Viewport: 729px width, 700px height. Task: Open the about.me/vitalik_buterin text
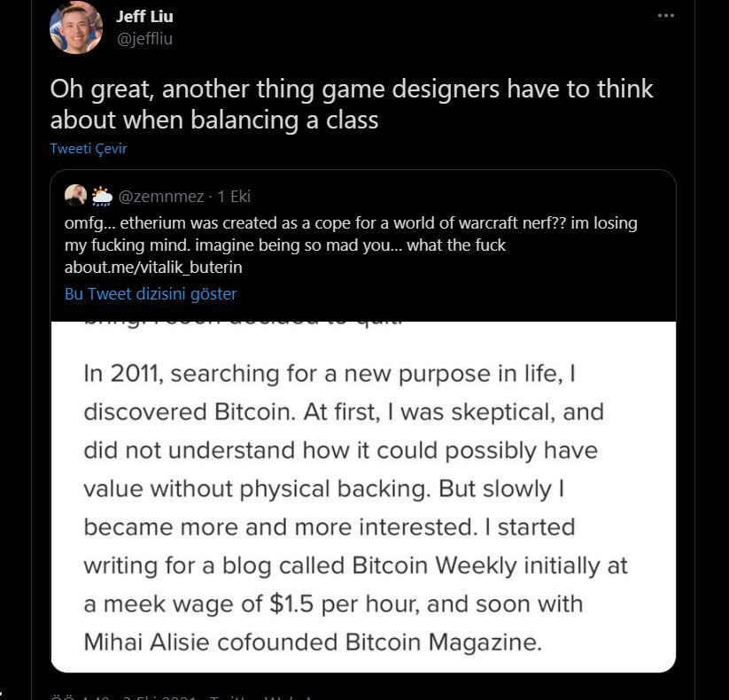[153, 268]
